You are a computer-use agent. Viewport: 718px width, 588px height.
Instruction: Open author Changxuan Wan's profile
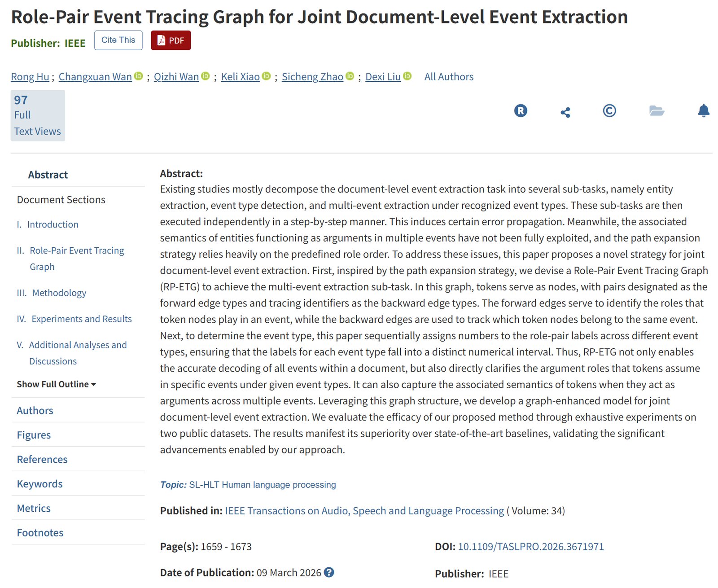point(95,77)
